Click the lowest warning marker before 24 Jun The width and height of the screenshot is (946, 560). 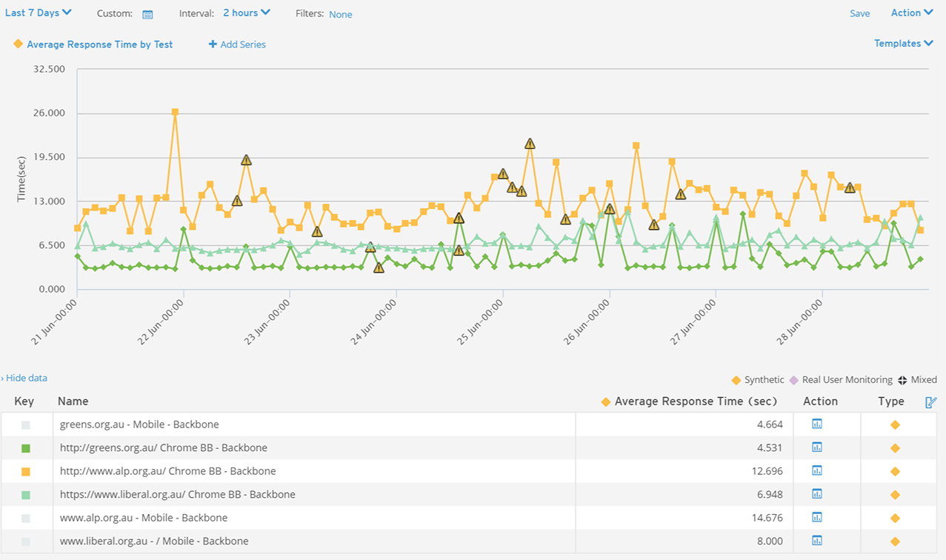[379, 267]
